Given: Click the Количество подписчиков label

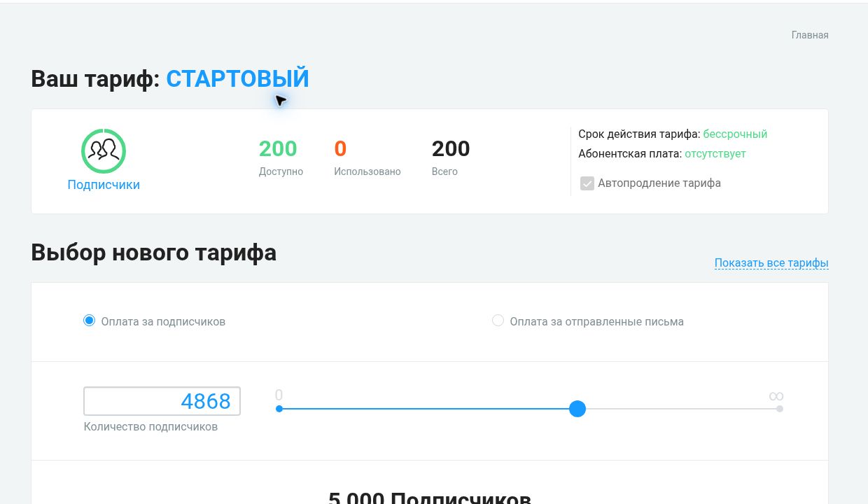Looking at the screenshot, I should click(150, 426).
